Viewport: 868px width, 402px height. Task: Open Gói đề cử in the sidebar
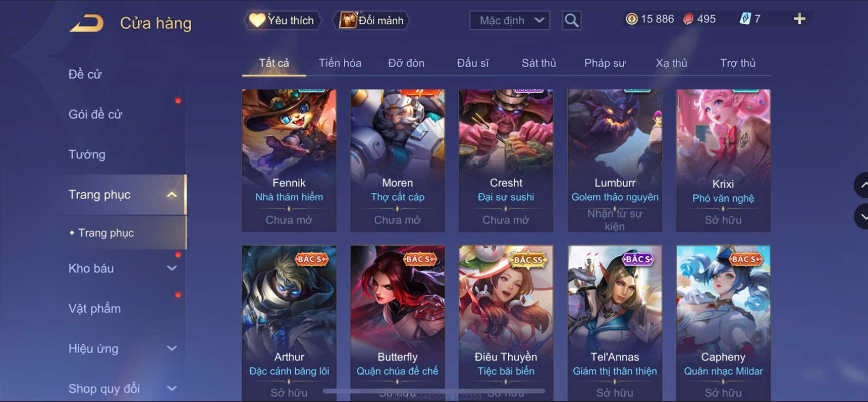click(x=95, y=114)
